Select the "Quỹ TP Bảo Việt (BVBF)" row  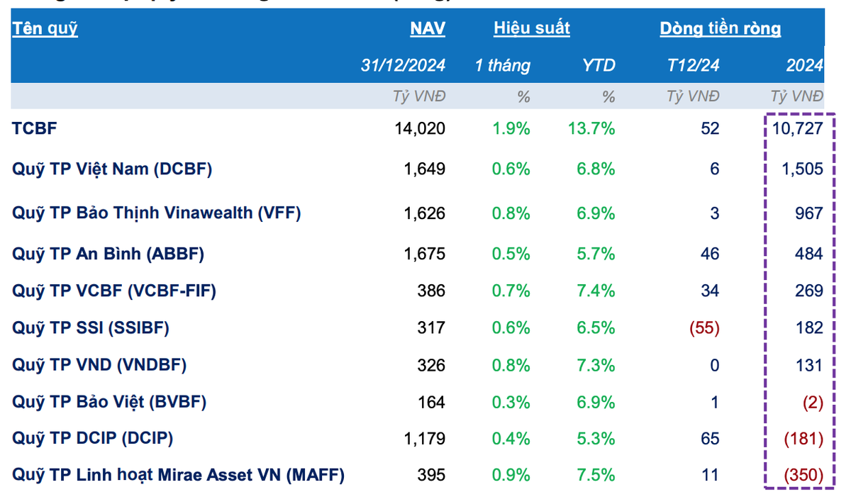(109, 403)
